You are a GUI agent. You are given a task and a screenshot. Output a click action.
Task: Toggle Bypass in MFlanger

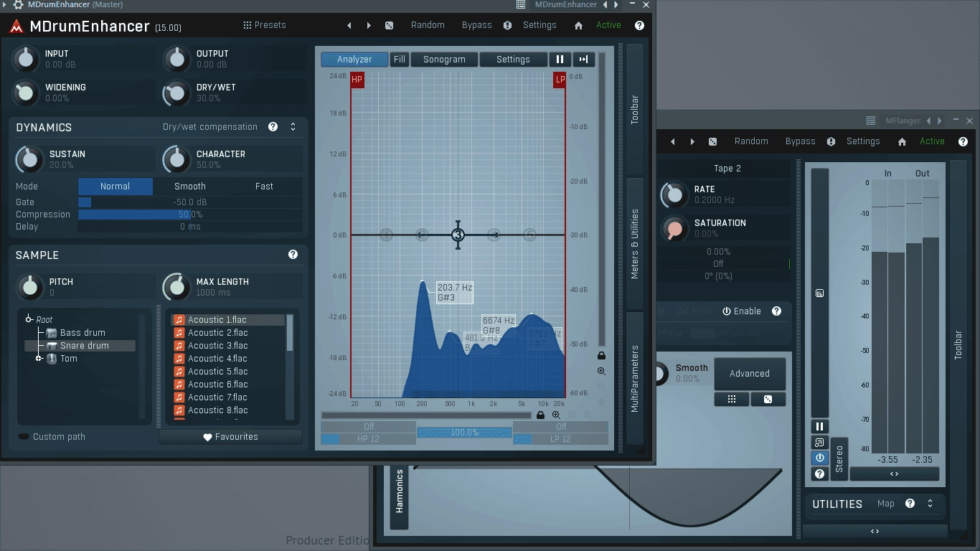click(800, 141)
